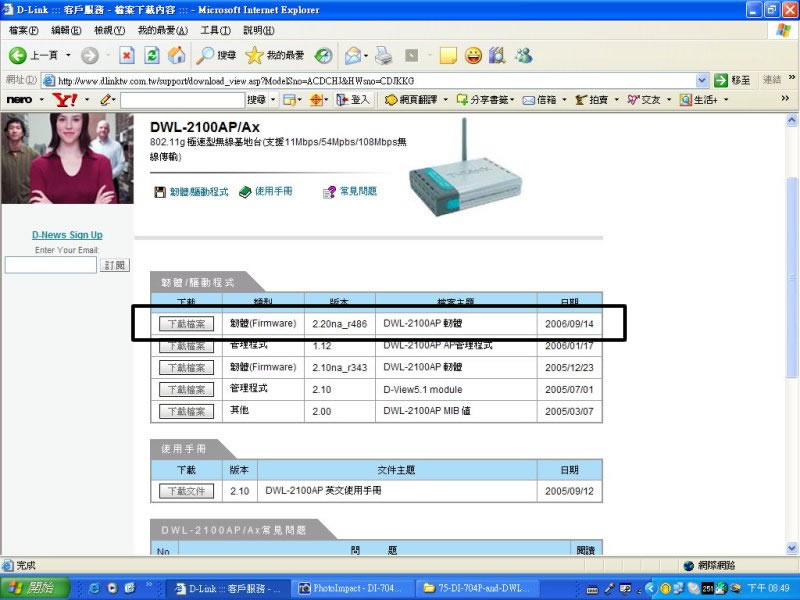Stop page loading with the red X icon
The width and height of the screenshot is (800, 600).
click(127, 55)
